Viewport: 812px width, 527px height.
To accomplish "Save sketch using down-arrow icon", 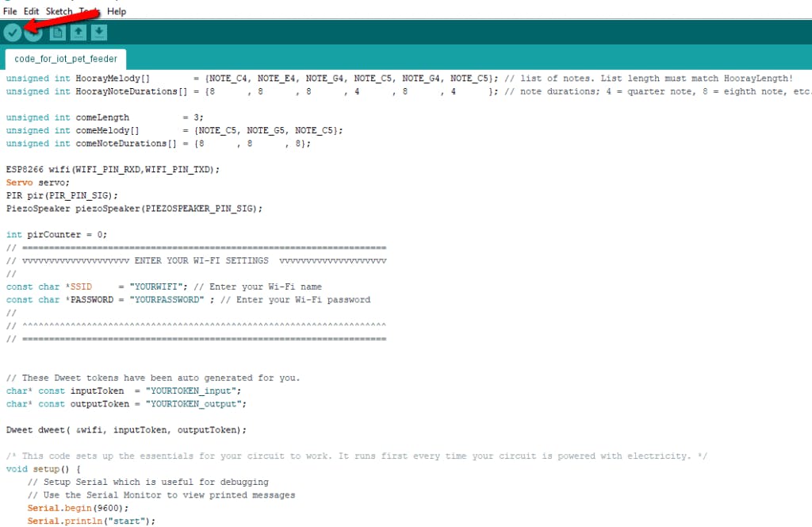I will click(x=98, y=33).
